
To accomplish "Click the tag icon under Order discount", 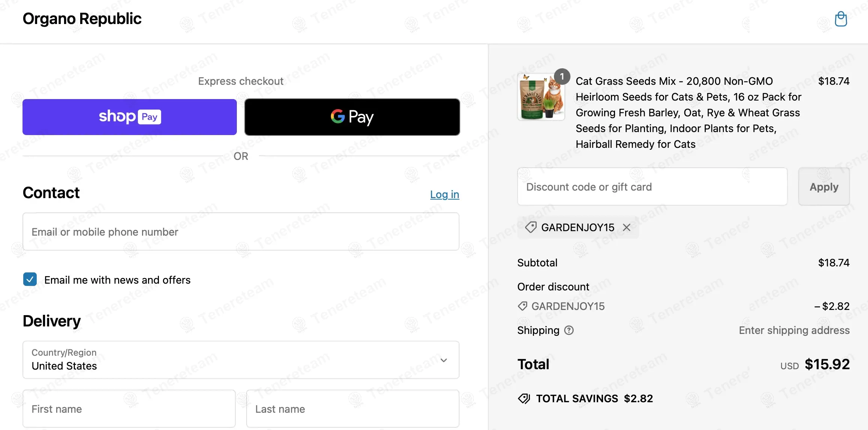I will [522, 306].
